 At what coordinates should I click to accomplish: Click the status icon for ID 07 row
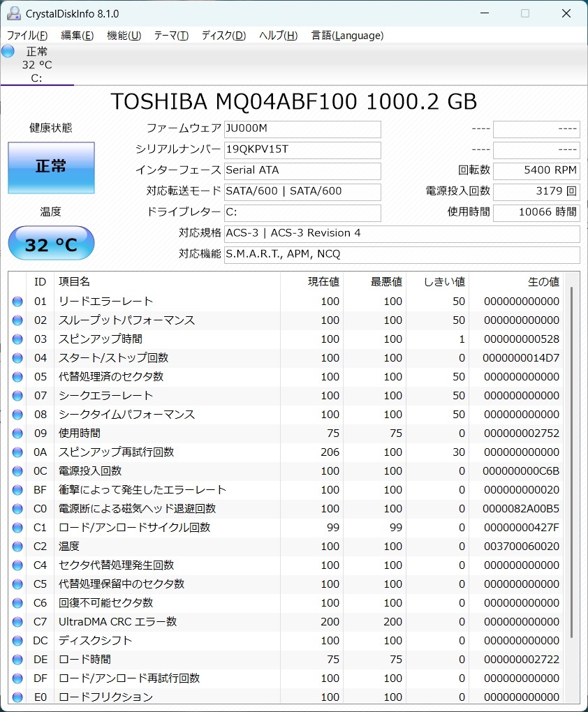17,396
